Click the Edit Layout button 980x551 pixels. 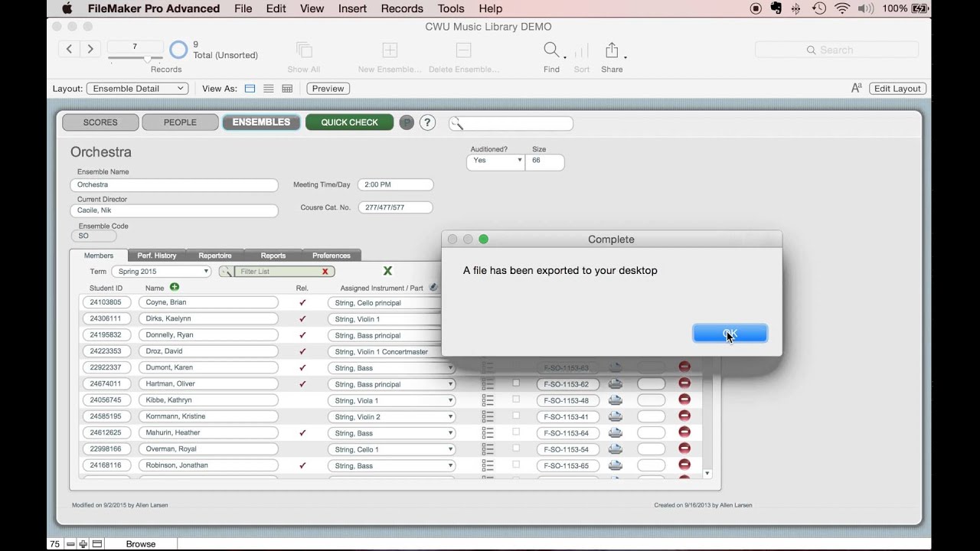tap(897, 89)
